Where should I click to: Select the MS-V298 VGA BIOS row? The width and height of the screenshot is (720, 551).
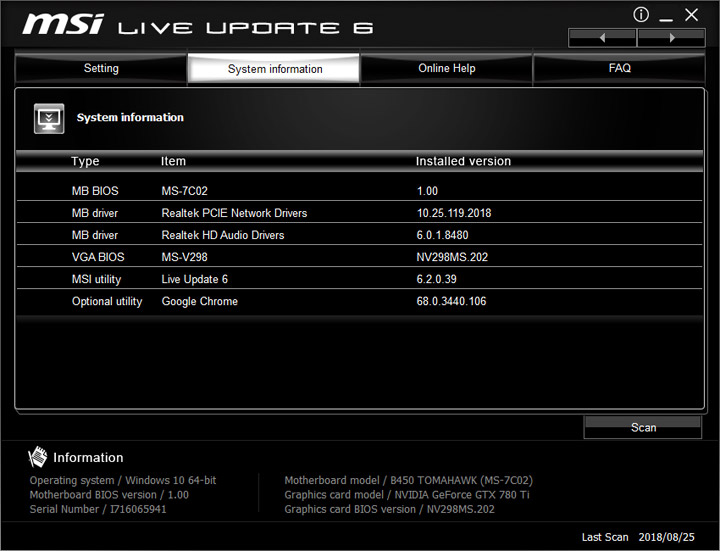360,257
